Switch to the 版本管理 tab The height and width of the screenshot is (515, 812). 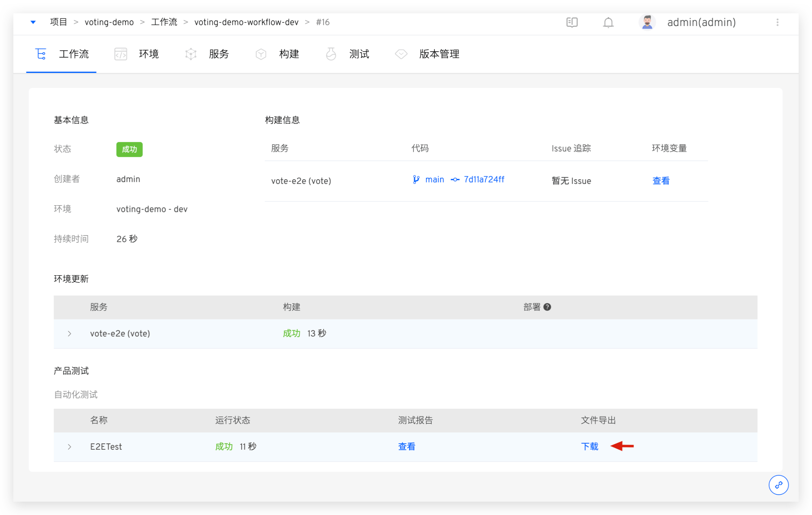tap(439, 54)
